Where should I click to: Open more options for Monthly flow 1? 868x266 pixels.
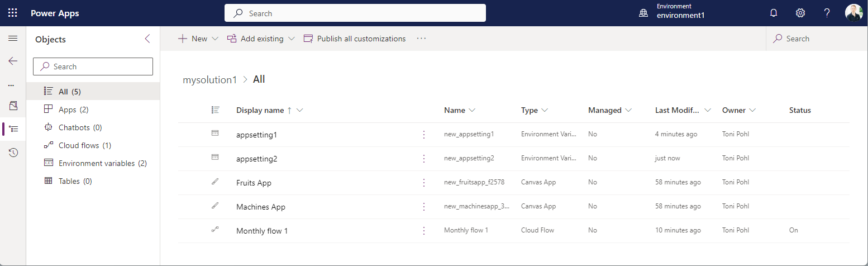tap(424, 231)
